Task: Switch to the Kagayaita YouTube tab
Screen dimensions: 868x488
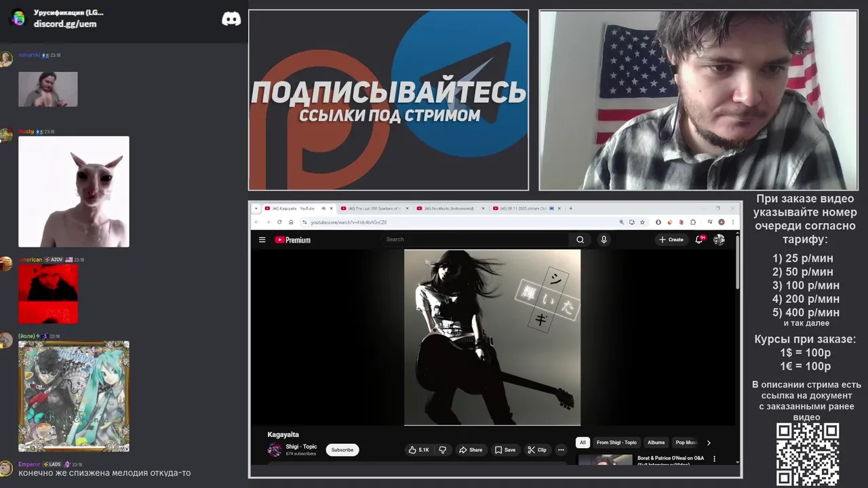Action: click(298, 208)
